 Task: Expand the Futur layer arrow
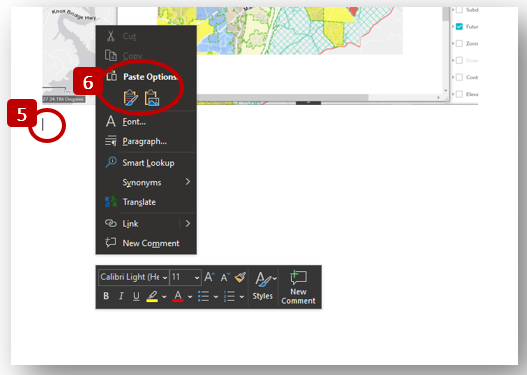(x=453, y=27)
